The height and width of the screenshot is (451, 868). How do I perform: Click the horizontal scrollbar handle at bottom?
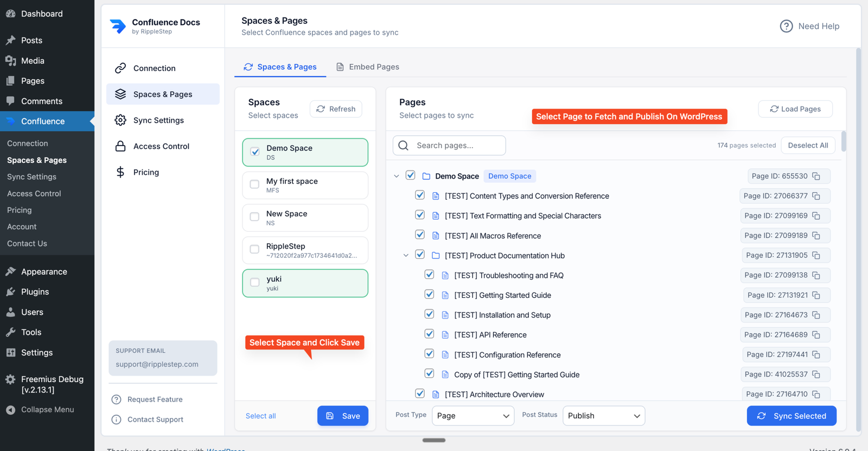tap(434, 440)
